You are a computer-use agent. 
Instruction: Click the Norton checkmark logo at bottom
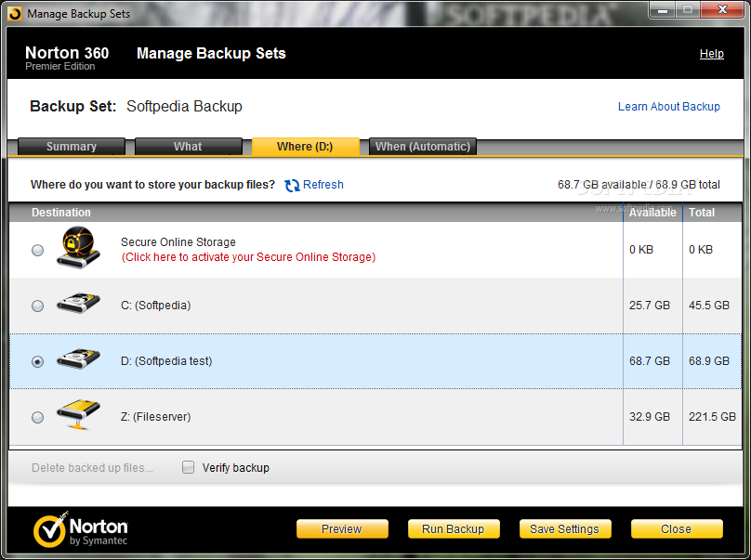click(x=49, y=530)
